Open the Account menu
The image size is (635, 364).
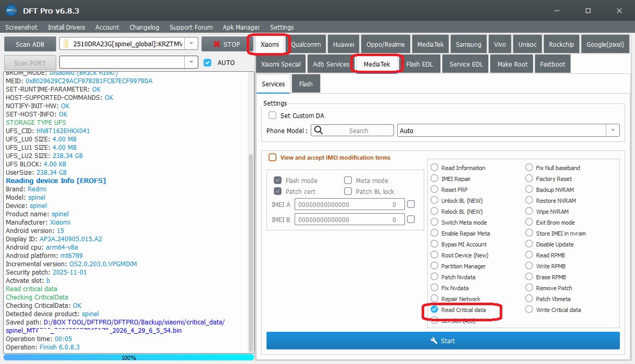coord(107,27)
